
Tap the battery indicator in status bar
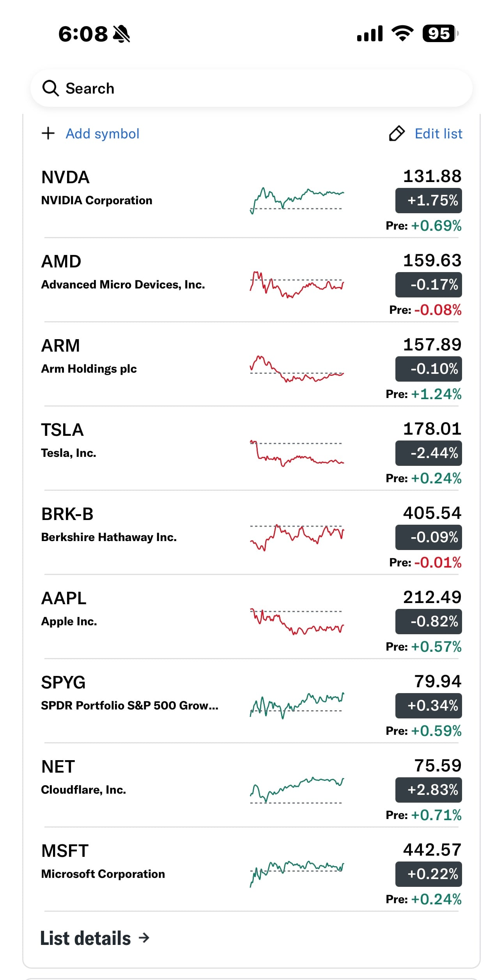(x=441, y=34)
